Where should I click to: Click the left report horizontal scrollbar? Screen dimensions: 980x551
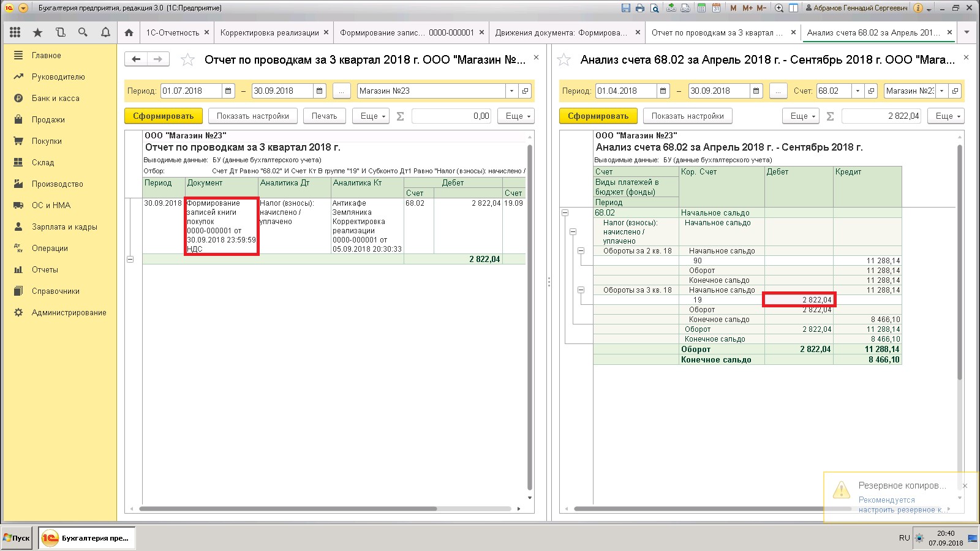pyautogui.click(x=288, y=509)
